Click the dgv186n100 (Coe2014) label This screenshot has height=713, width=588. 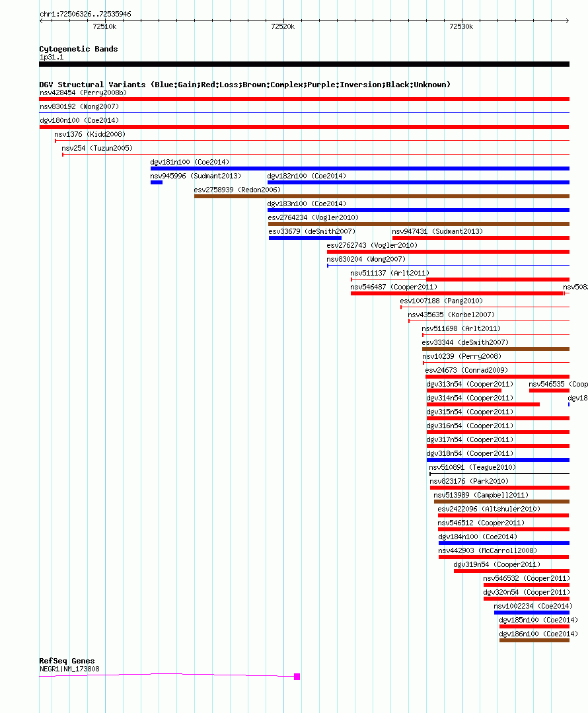coord(538,634)
